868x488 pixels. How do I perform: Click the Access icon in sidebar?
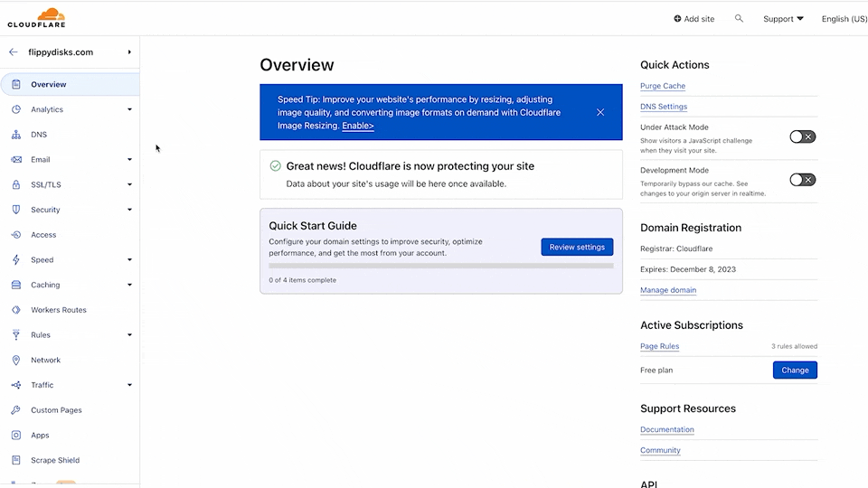pos(16,235)
